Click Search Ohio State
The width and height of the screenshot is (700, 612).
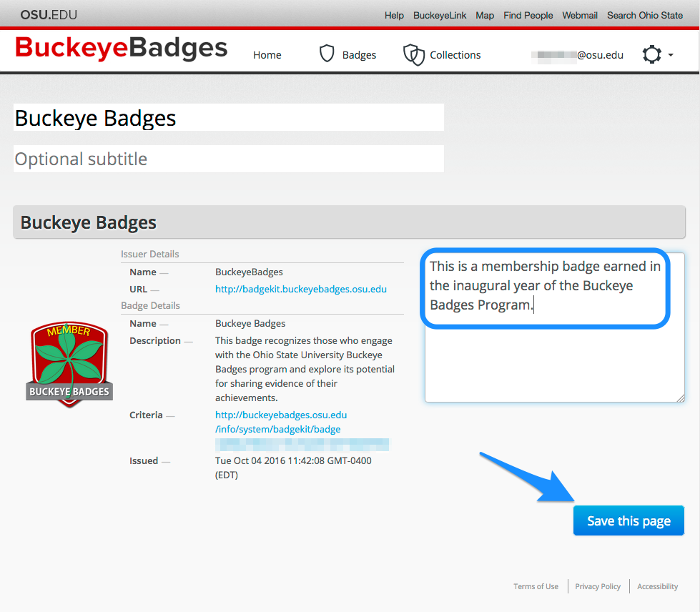click(645, 15)
